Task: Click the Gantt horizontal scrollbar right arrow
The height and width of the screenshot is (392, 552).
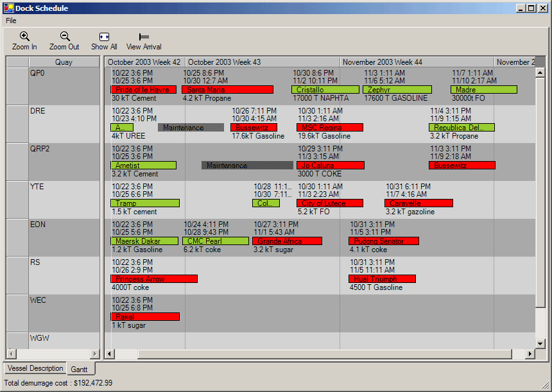Action: [x=530, y=354]
